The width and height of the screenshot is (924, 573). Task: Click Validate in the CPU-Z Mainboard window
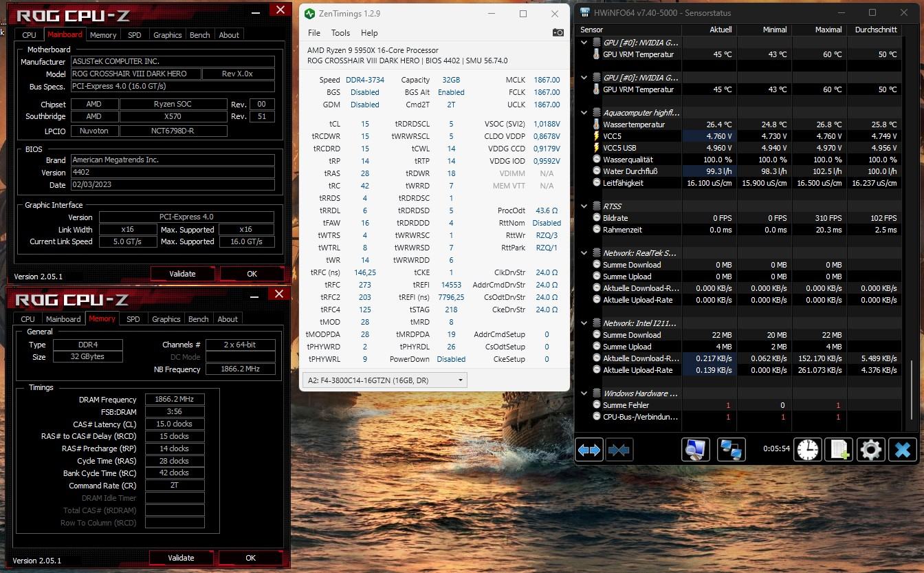pos(182,274)
